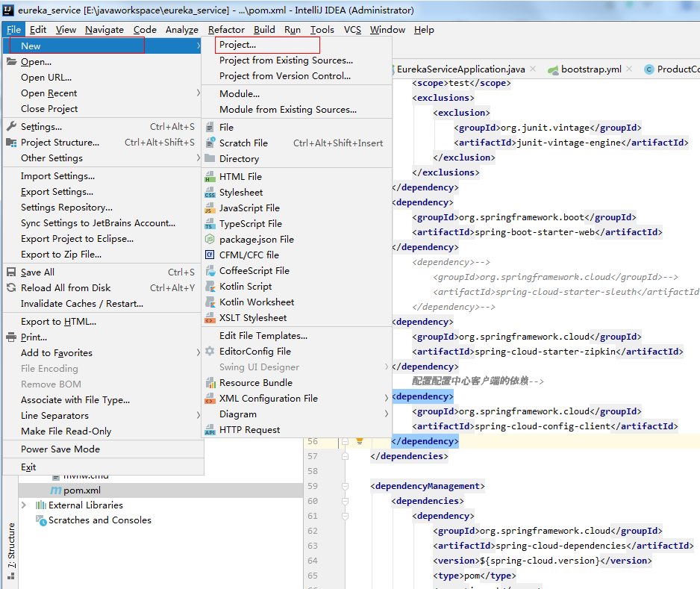Click the Stylesheet CSS icon

tap(210, 193)
